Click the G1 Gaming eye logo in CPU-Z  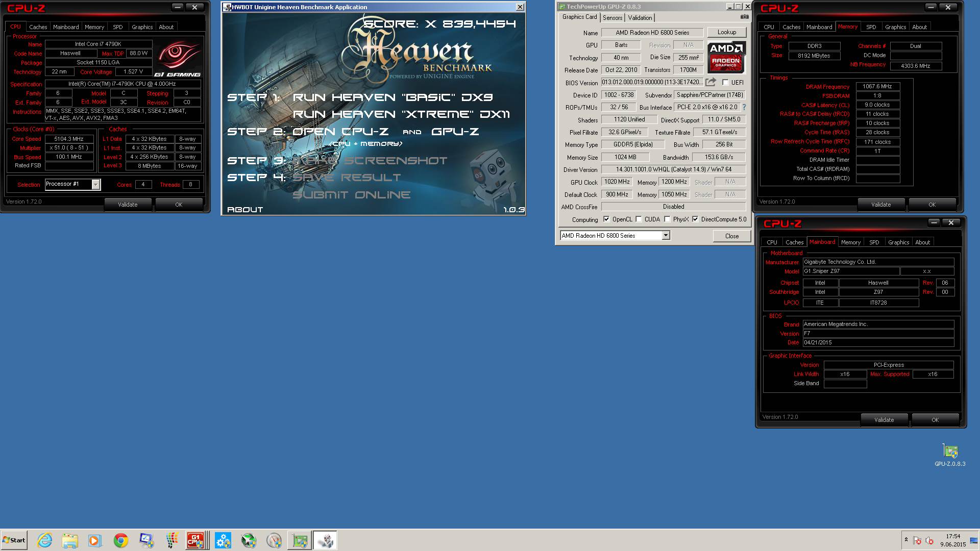[177, 58]
